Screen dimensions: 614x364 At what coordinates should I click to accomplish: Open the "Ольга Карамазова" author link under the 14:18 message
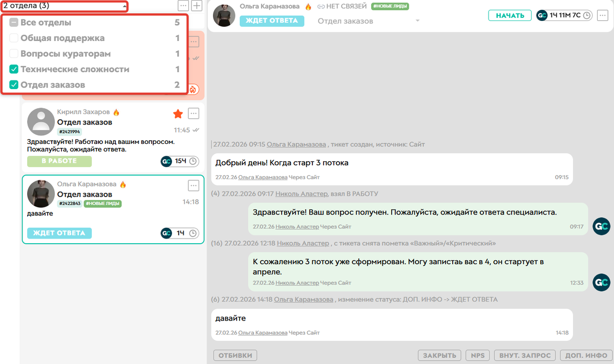(263, 333)
